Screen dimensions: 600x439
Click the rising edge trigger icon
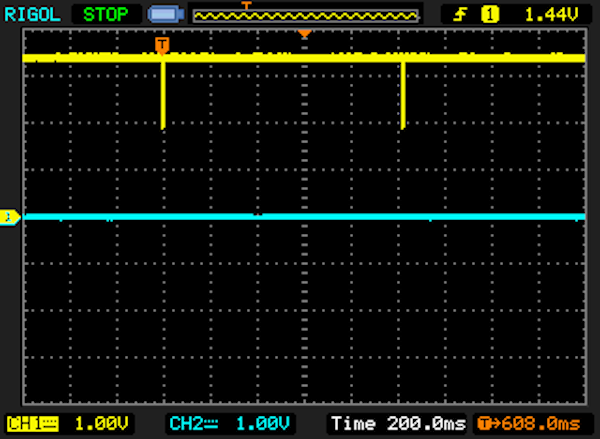pos(460,15)
